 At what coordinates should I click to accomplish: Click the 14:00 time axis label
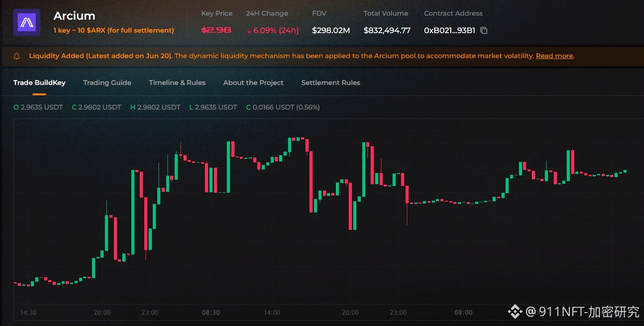(x=272, y=313)
